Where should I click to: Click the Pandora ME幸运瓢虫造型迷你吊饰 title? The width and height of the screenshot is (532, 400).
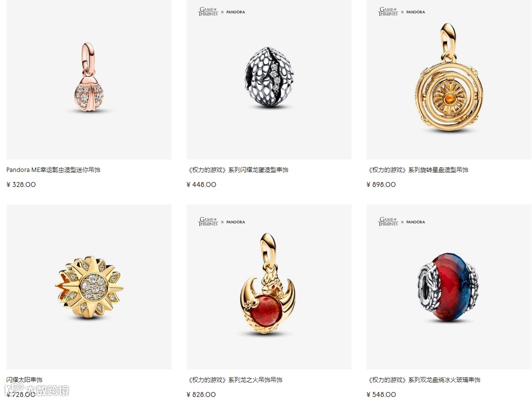[53, 169]
